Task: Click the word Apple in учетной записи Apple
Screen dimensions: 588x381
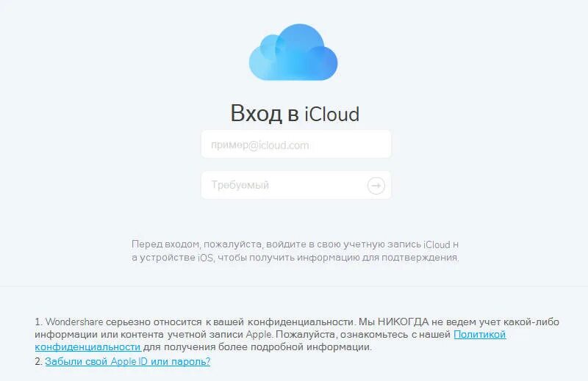Action: (259, 334)
